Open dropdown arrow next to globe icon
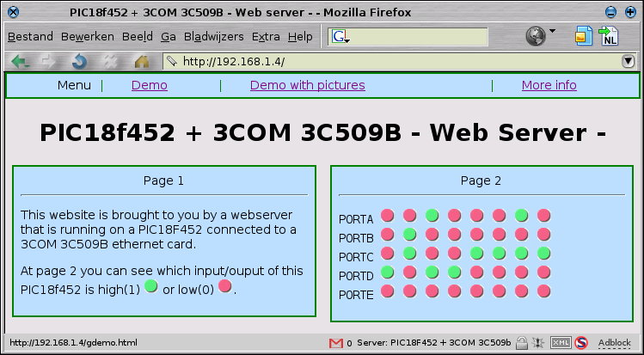Viewport: 644px width, 355px height. tap(552, 31)
